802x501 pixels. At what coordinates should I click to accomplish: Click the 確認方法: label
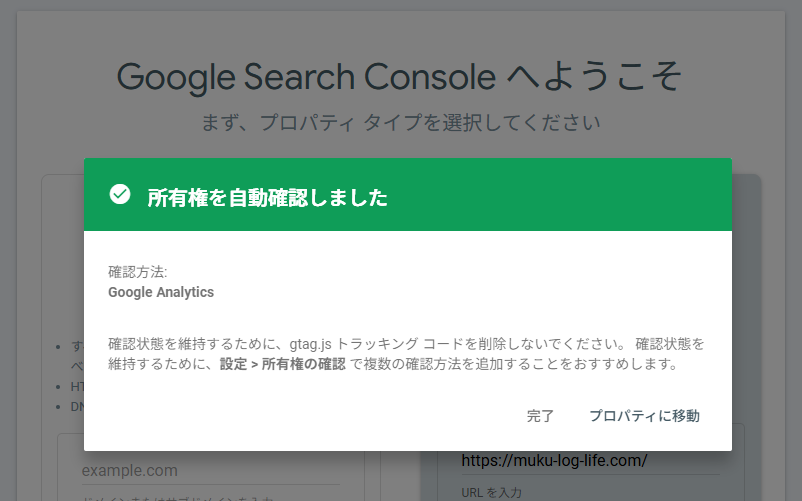click(138, 272)
